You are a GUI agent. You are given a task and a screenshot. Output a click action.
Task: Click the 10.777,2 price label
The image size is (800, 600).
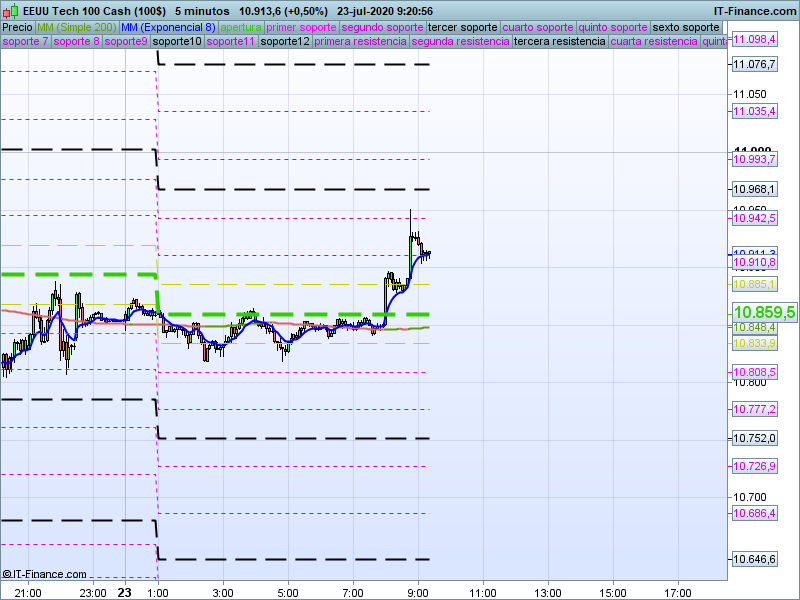coord(755,409)
